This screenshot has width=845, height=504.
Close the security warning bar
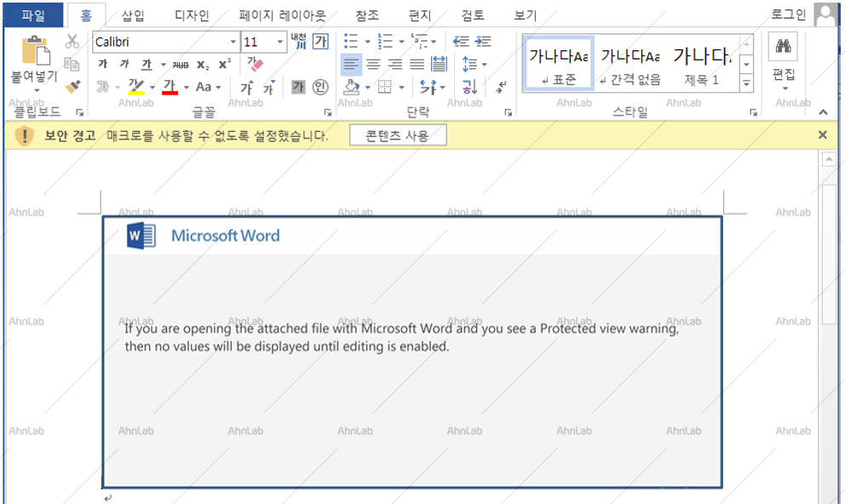coord(822,135)
